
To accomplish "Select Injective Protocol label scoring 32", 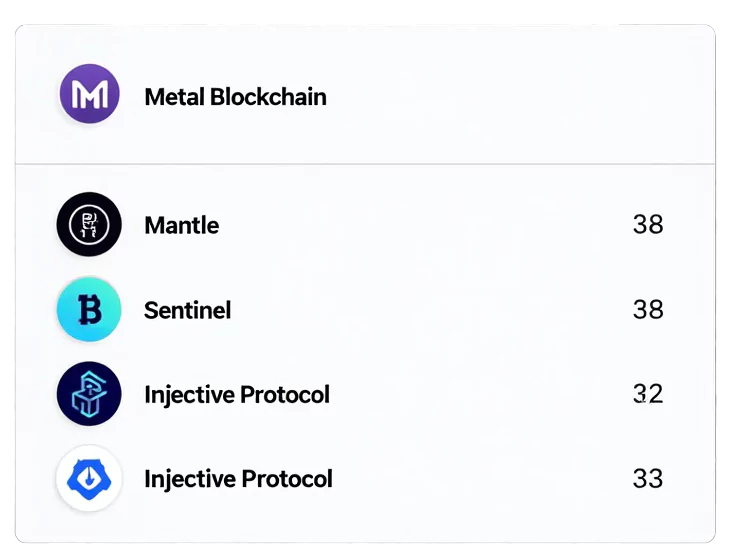I will coord(236,394).
